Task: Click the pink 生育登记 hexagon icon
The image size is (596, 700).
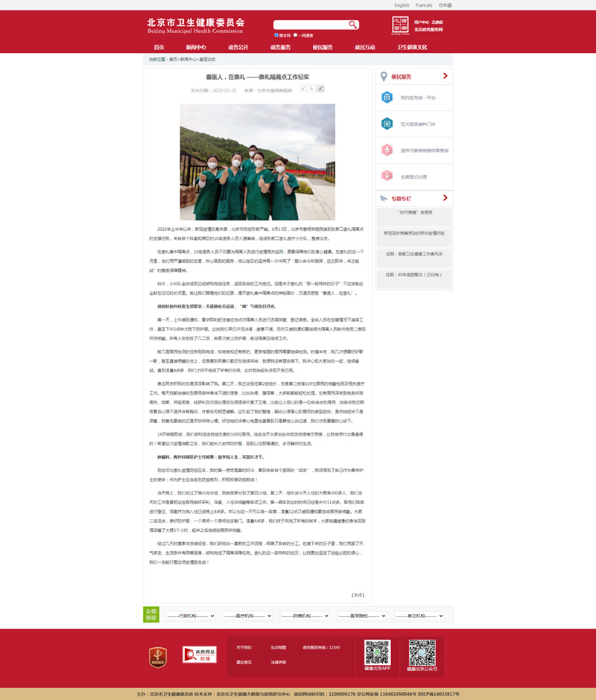Action: (x=387, y=176)
